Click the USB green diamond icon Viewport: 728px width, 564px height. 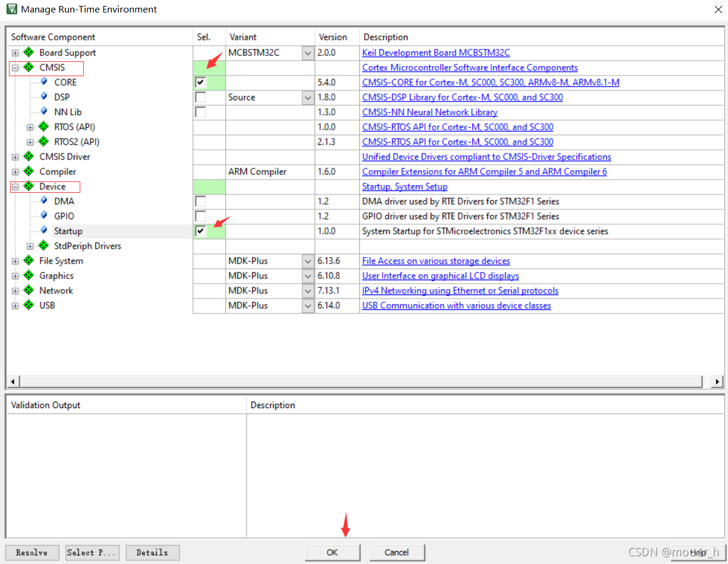pos(29,305)
